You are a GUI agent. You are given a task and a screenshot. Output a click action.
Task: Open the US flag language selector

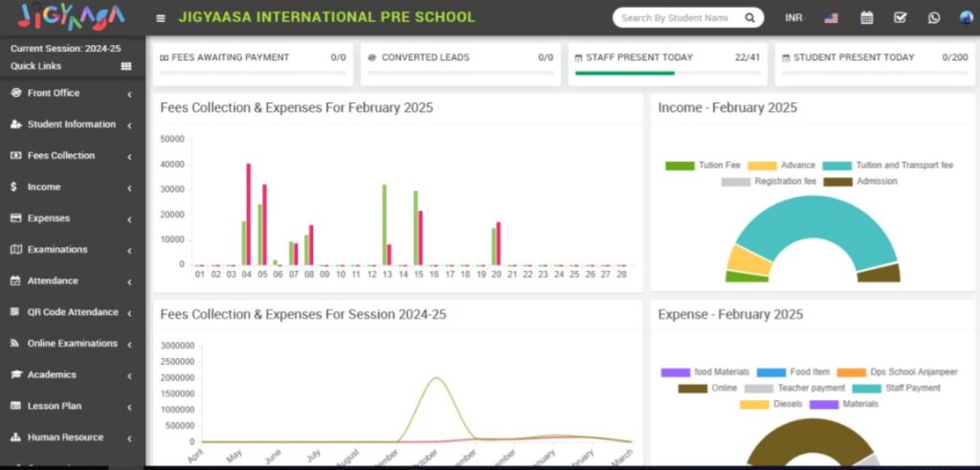tap(830, 18)
